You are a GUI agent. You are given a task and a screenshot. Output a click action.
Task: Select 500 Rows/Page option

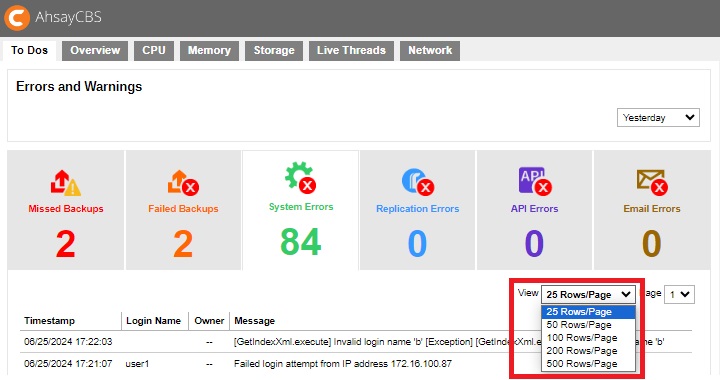[x=588, y=364]
